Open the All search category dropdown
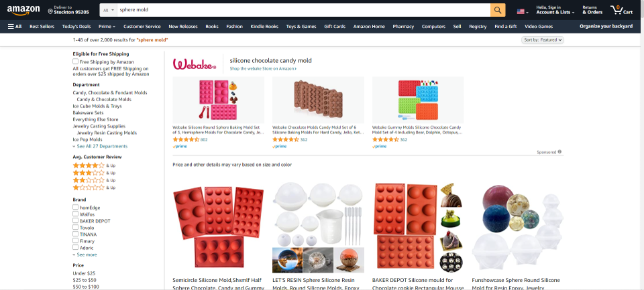Image resolution: width=644 pixels, height=290 pixels. coord(109,10)
